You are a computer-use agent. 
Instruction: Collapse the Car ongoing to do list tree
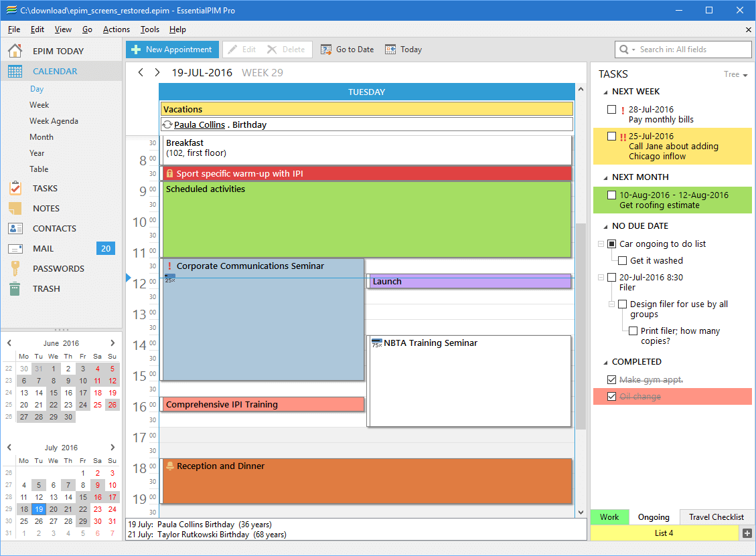pos(601,244)
